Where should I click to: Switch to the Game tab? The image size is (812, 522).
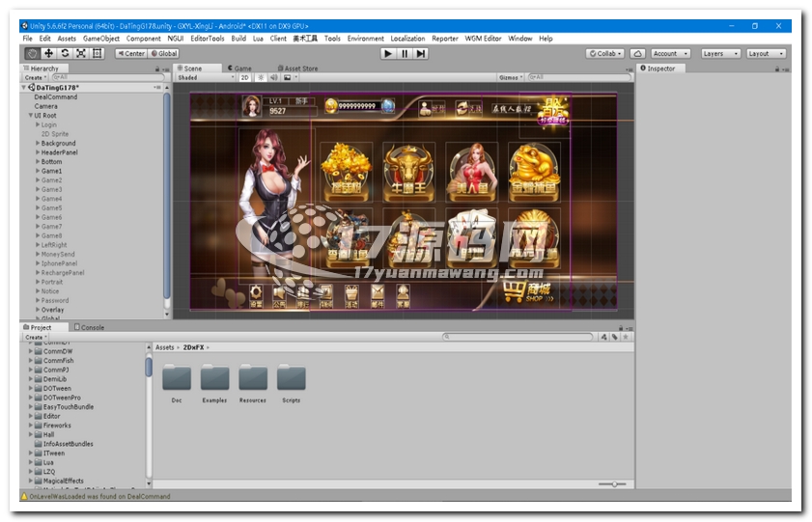(x=239, y=69)
